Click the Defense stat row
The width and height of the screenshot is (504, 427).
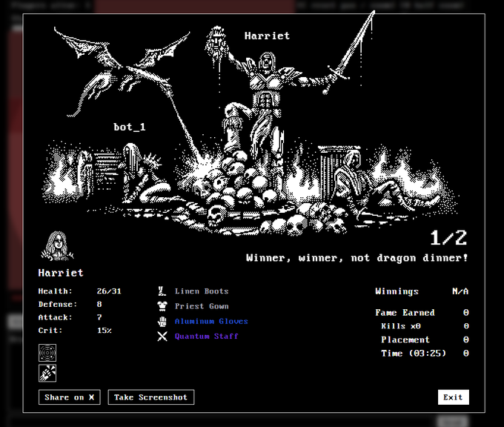(70, 304)
